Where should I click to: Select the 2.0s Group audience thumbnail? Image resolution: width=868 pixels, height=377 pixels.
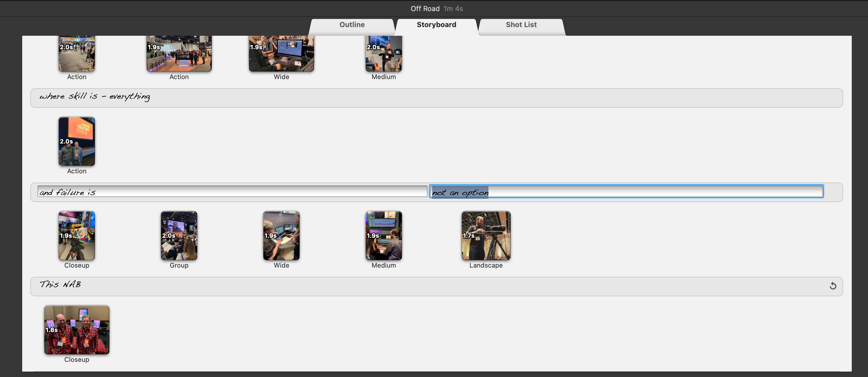[x=179, y=235]
